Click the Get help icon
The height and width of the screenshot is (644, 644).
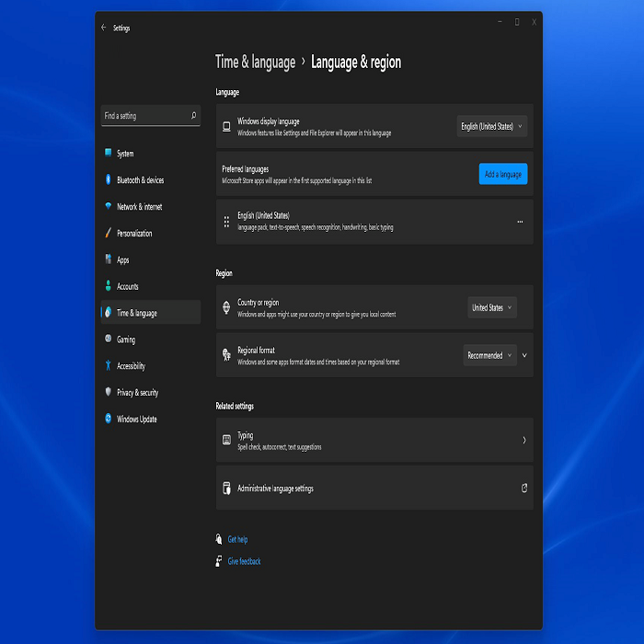coord(219,539)
